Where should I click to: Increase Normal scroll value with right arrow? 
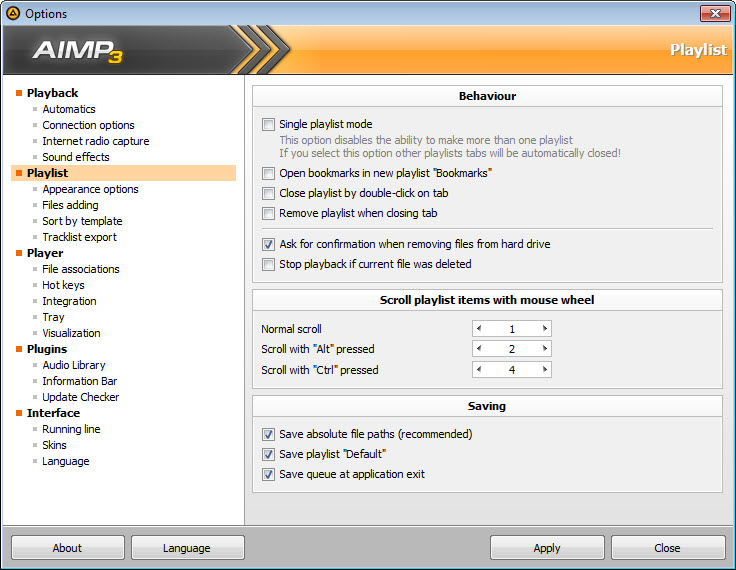click(545, 329)
